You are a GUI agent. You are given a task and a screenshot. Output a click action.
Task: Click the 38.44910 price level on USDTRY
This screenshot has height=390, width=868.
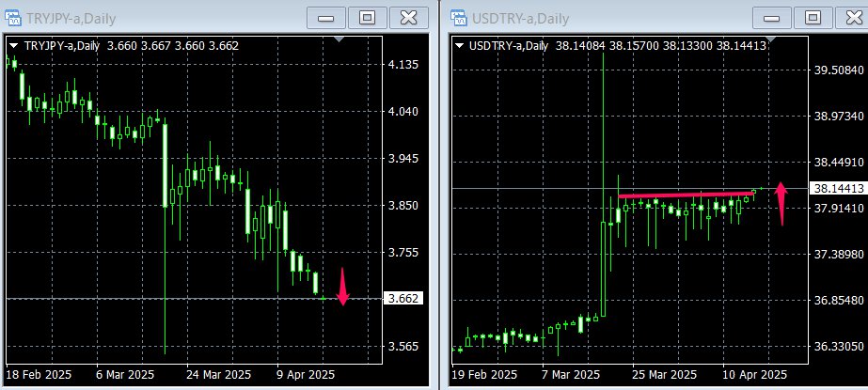coord(839,162)
